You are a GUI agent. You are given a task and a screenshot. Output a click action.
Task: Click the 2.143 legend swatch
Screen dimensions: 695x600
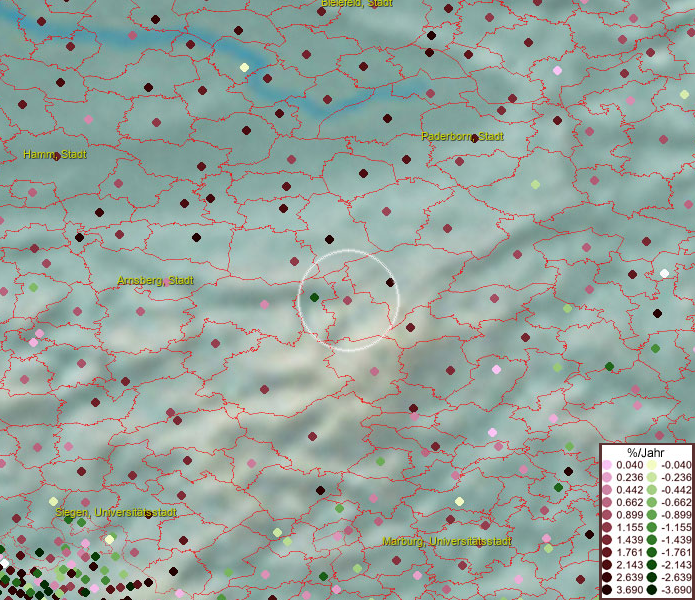click(x=607, y=565)
